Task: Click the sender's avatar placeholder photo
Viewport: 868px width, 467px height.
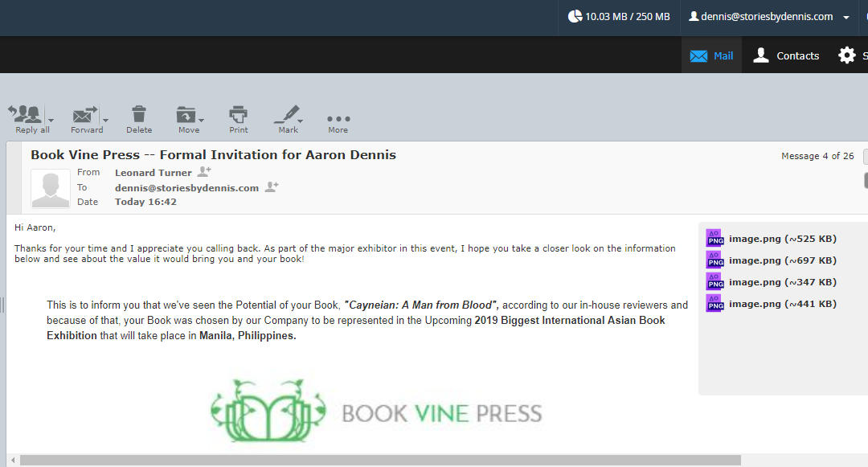Action: [51, 189]
